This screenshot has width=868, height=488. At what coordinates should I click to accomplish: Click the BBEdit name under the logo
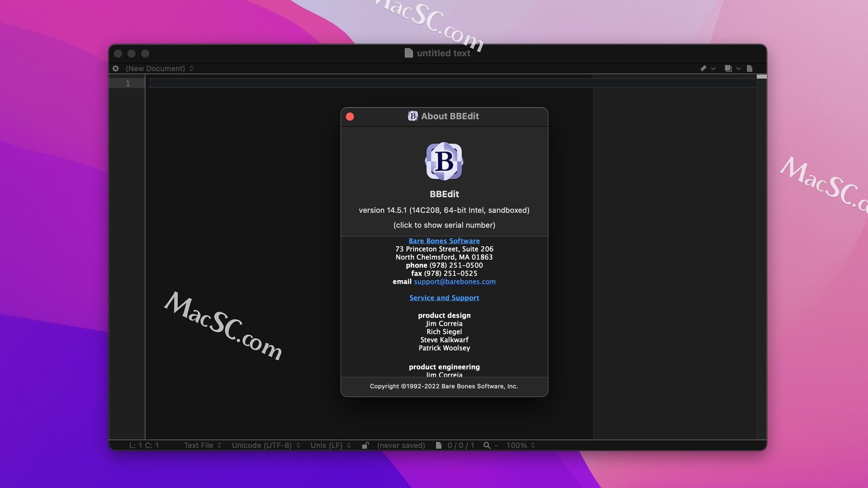point(444,194)
